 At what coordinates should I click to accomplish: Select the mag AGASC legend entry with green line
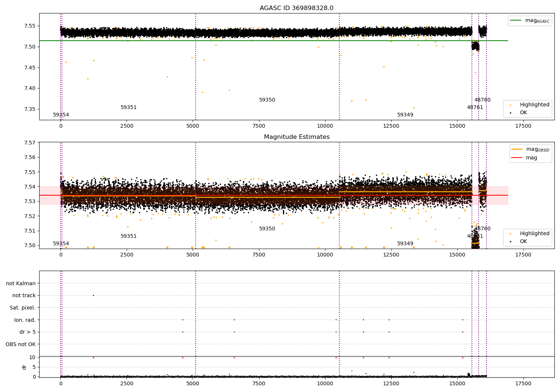[x=530, y=21]
